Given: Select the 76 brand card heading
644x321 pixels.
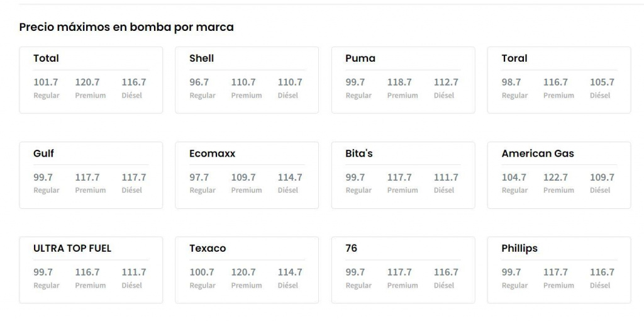Looking at the screenshot, I should coord(352,249).
